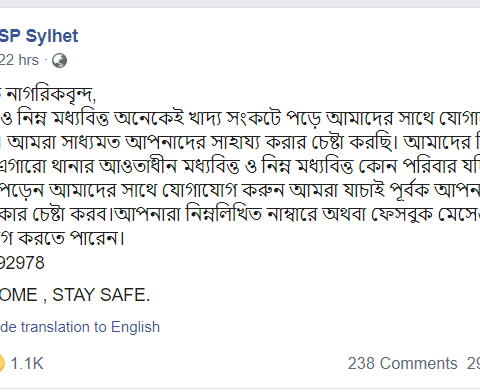Click the globe public audience icon
480x392 pixels.
(x=60, y=61)
